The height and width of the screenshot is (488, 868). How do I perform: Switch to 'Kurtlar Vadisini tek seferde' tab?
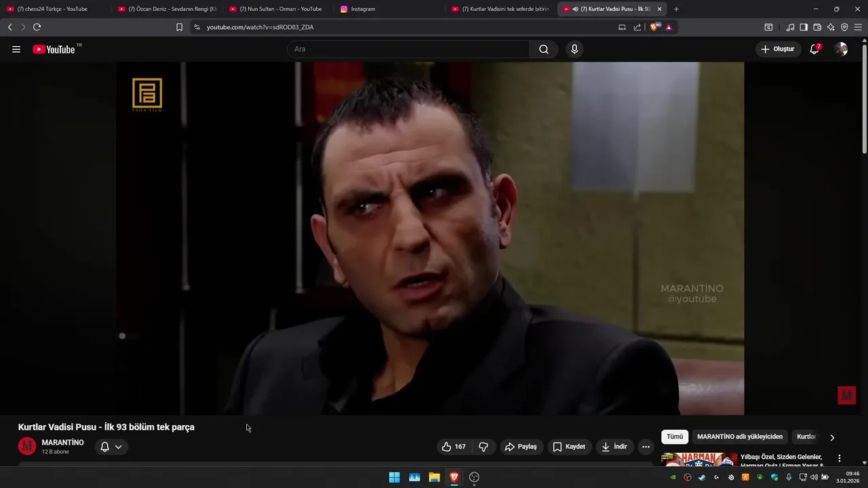tap(500, 9)
